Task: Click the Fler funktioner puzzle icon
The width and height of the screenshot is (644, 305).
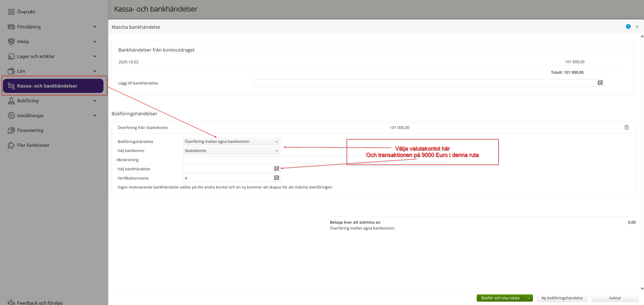Action: point(11,145)
